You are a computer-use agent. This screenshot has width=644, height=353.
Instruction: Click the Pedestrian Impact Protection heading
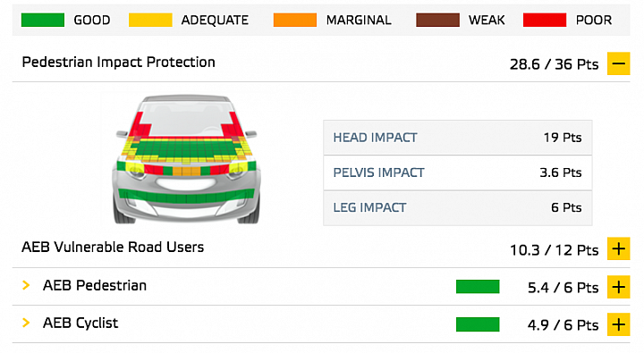pyautogui.click(x=118, y=62)
